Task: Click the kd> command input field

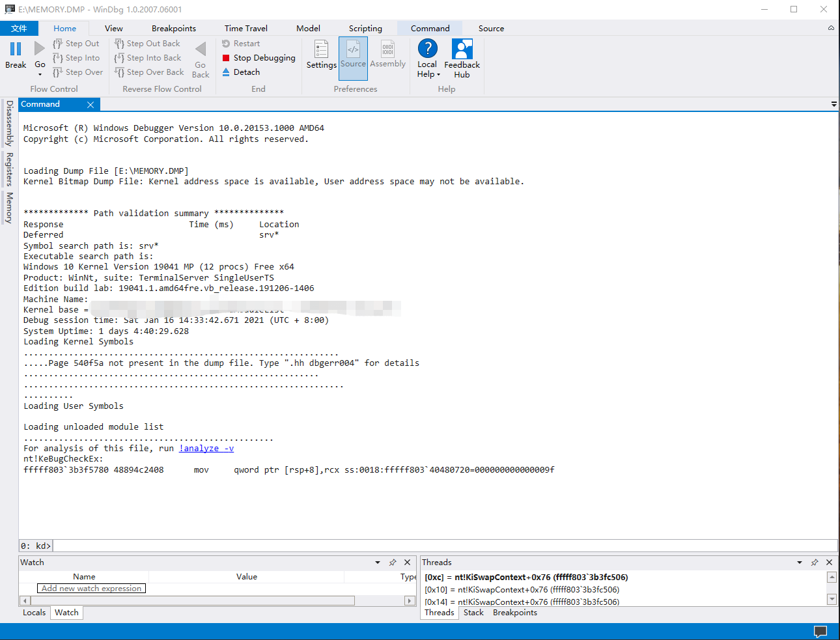Action: pyautogui.click(x=444, y=546)
